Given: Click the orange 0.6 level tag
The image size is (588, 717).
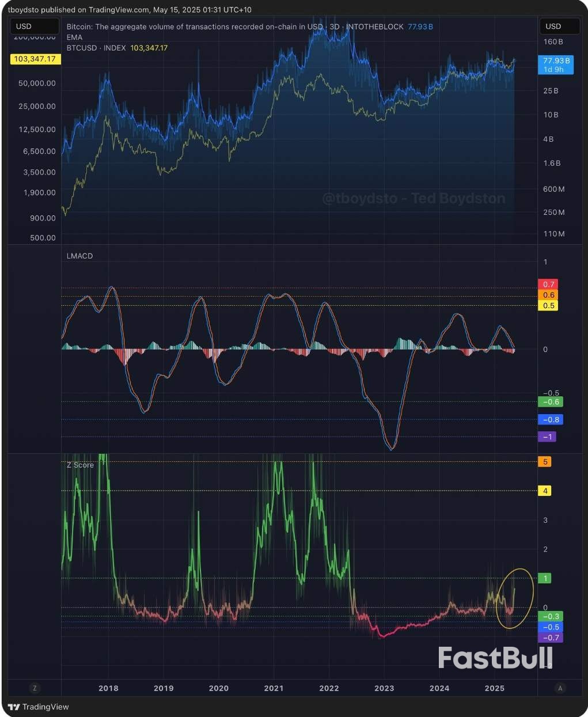Looking at the screenshot, I should pyautogui.click(x=548, y=295).
